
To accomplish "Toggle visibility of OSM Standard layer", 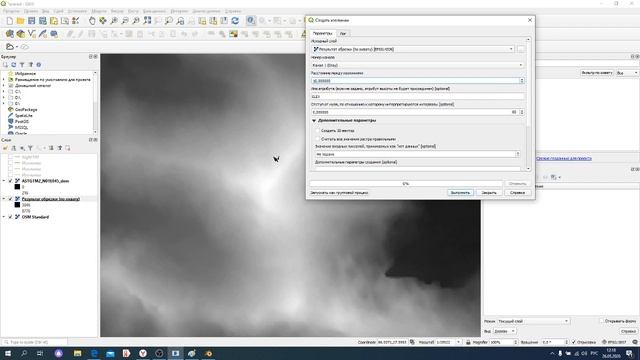I will tap(11, 217).
